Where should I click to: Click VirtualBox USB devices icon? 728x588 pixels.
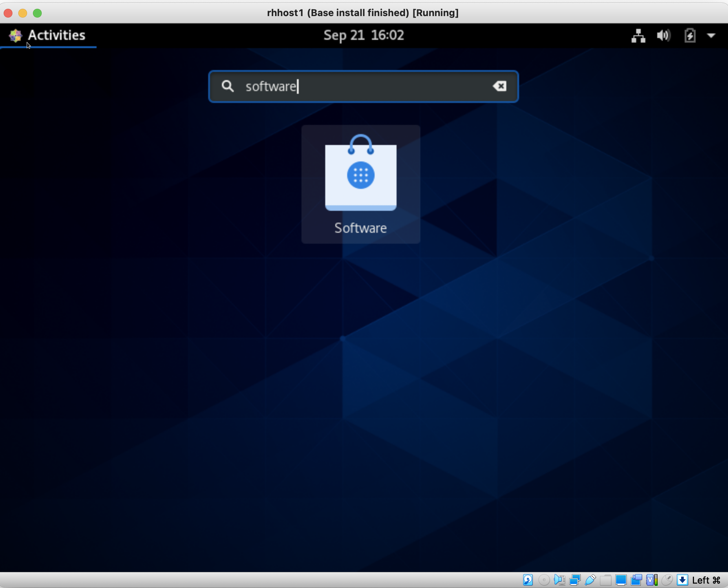pos(590,580)
